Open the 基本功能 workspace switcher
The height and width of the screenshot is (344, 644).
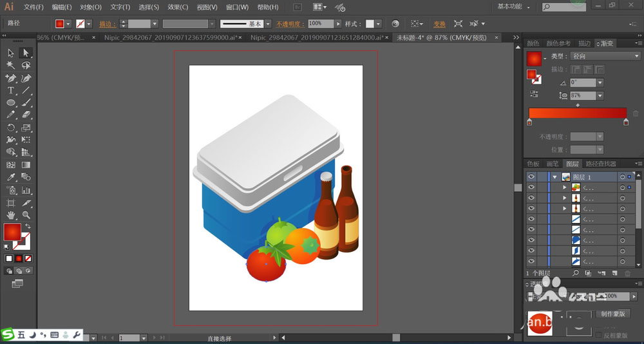coord(513,7)
